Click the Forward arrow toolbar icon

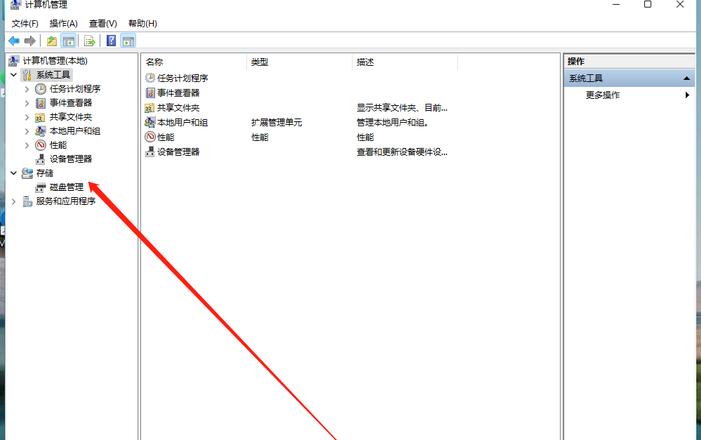pos(30,41)
